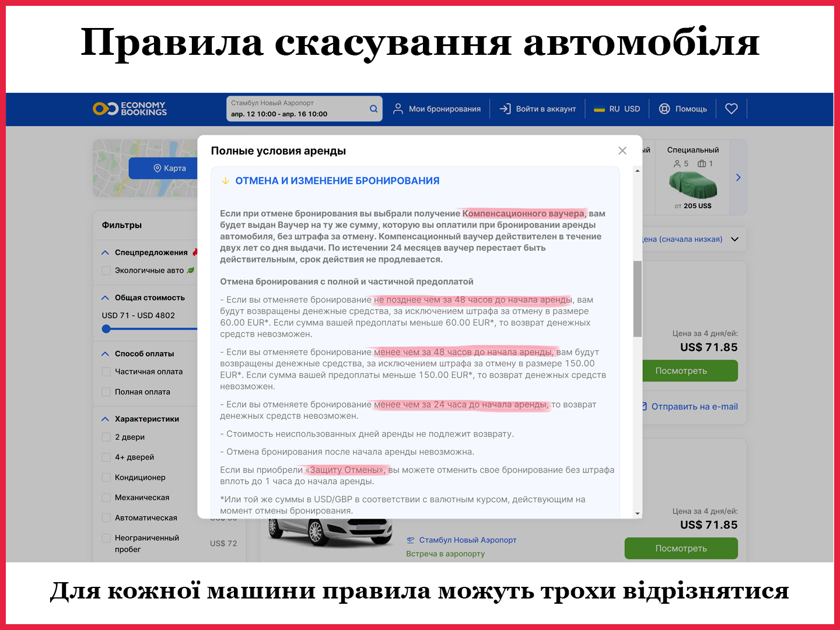This screenshot has height=630, width=840.
Task: Collapse the Спецпредложения filter group
Action: 105,253
